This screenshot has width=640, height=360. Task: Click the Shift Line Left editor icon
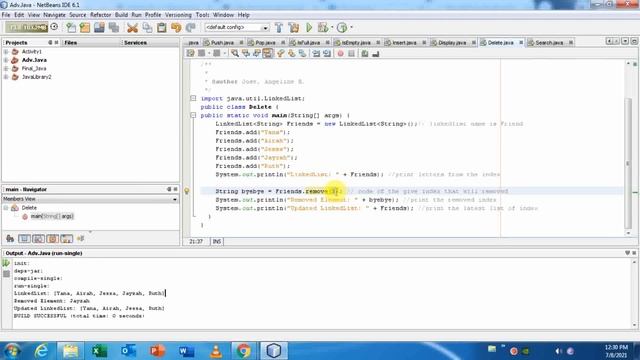[x=316, y=53]
